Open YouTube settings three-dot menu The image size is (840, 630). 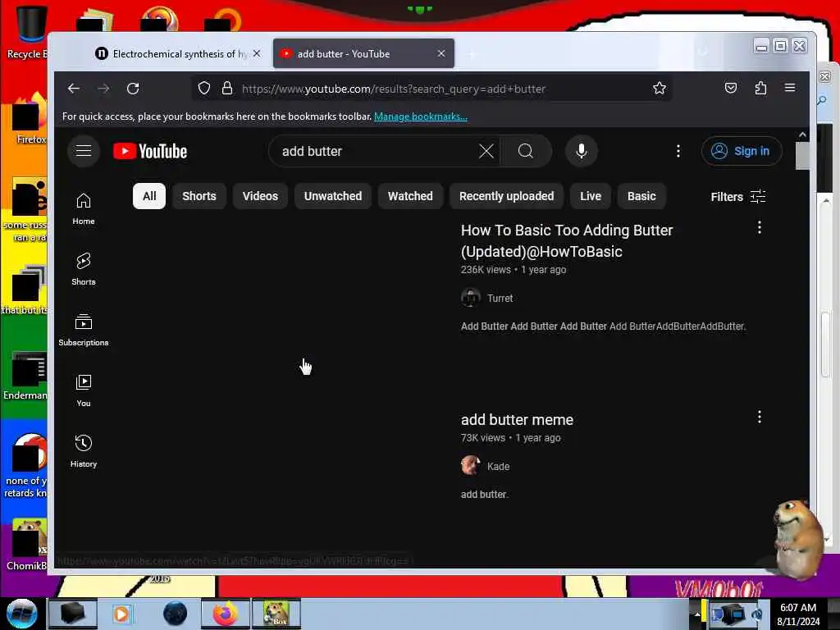678,151
